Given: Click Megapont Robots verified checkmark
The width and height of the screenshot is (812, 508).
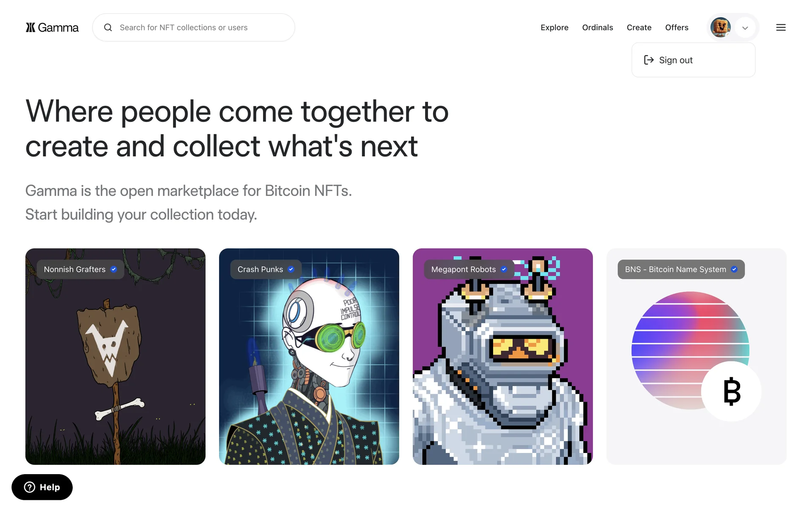Looking at the screenshot, I should coord(504,269).
